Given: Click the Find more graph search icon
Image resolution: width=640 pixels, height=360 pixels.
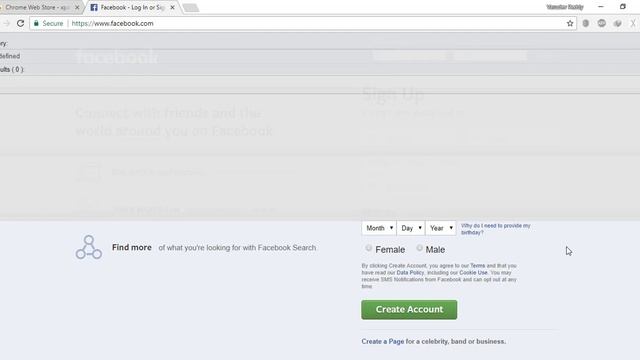Looking at the screenshot, I should 89,247.
